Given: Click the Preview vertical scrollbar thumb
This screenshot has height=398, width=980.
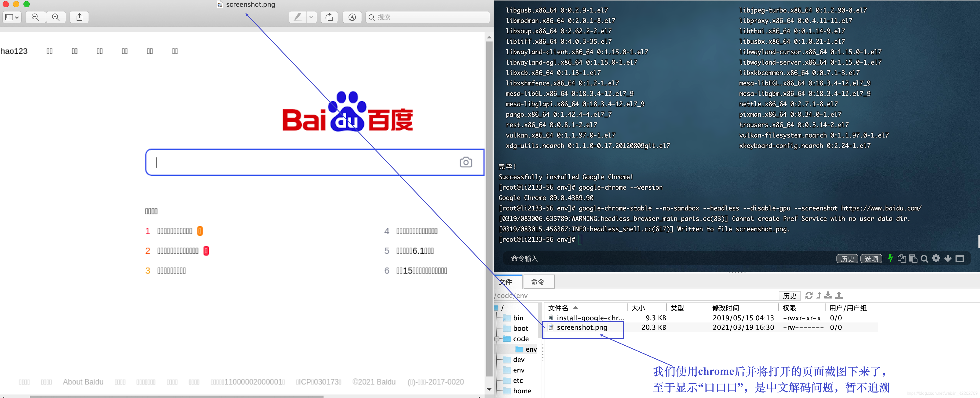Looking at the screenshot, I should 489,209.
